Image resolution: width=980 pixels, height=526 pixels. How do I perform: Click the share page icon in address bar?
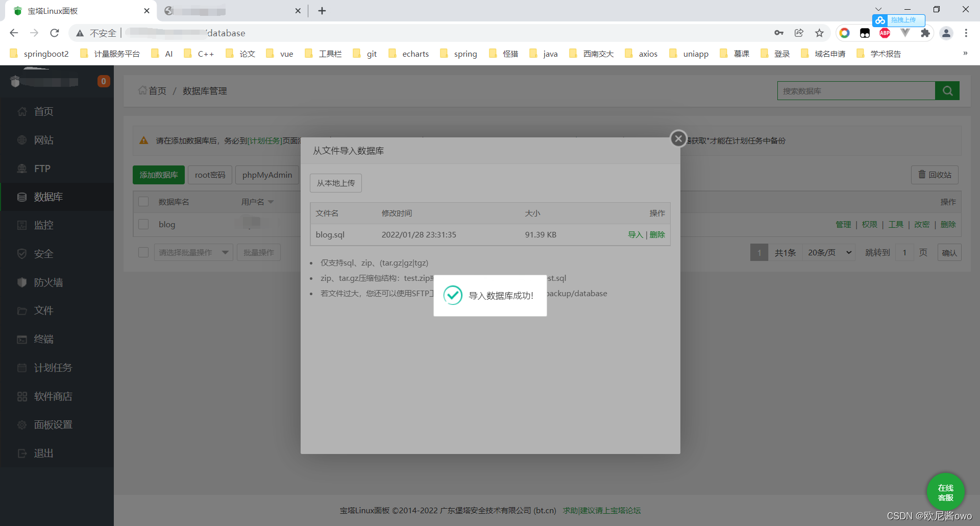click(799, 33)
